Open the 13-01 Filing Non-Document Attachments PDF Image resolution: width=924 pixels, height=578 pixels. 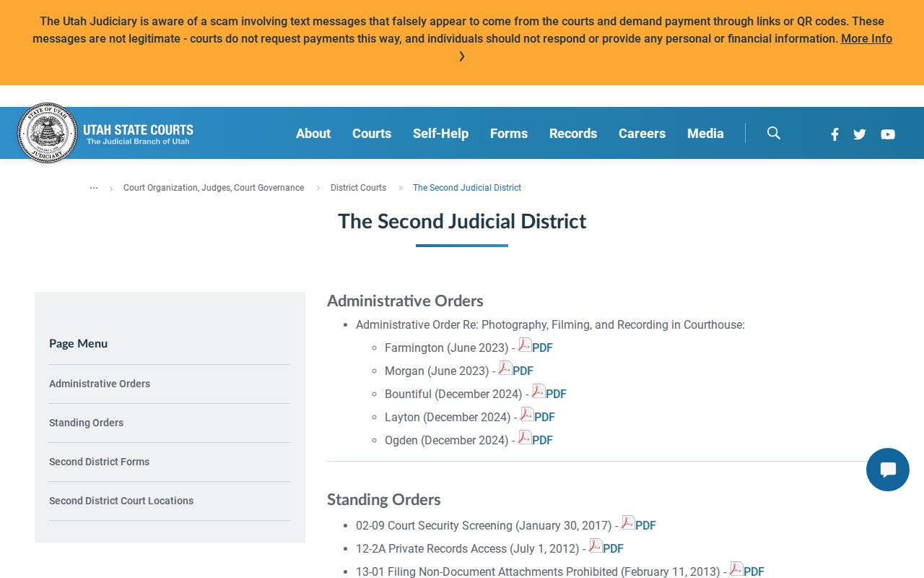747,571
